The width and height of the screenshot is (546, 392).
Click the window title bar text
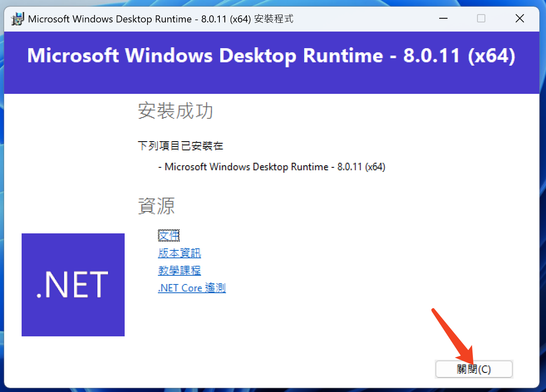point(161,19)
